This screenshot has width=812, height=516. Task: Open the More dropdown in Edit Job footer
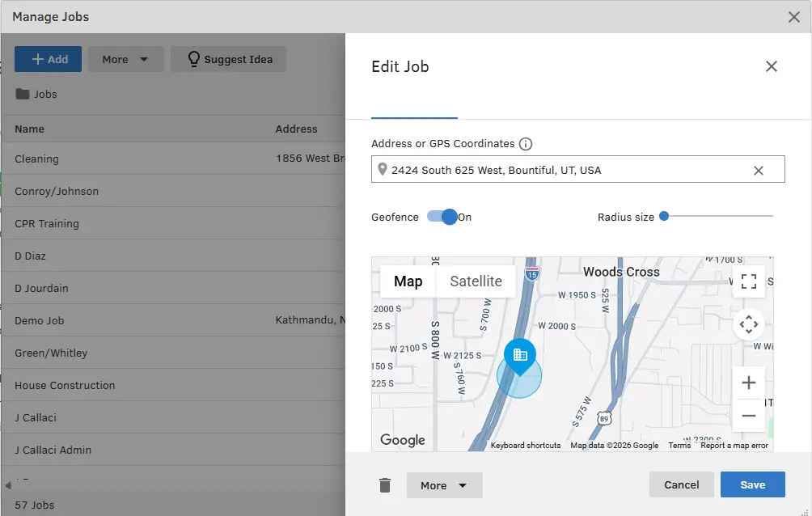(444, 485)
